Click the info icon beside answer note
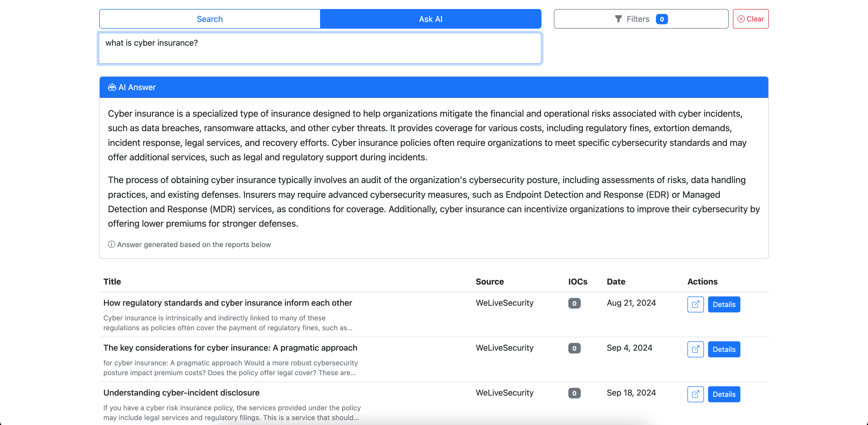The image size is (868, 425). click(x=111, y=244)
